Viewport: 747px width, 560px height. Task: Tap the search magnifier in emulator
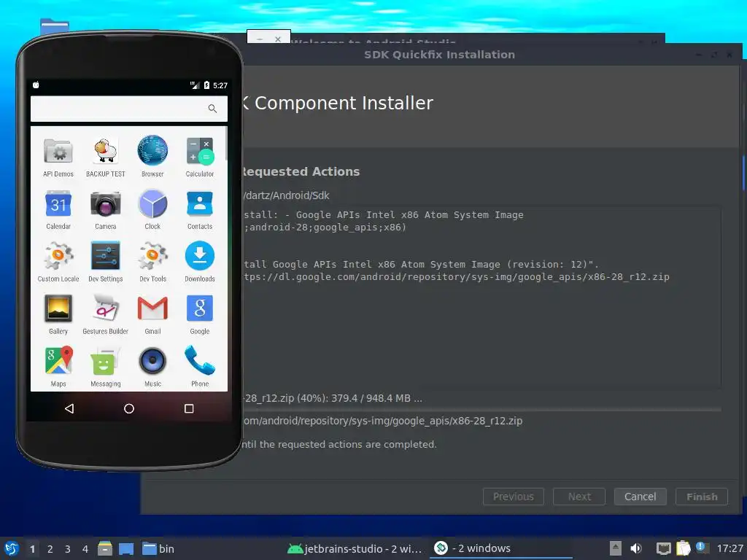212,109
